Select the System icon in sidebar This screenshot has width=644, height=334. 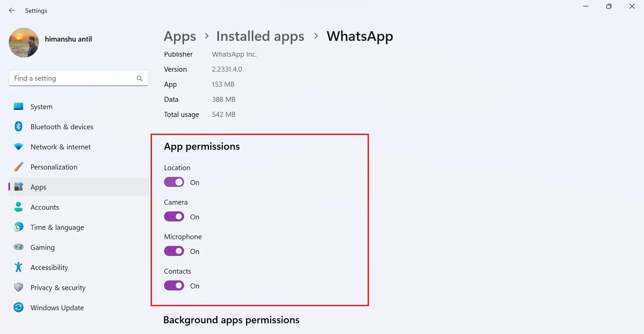tap(18, 107)
